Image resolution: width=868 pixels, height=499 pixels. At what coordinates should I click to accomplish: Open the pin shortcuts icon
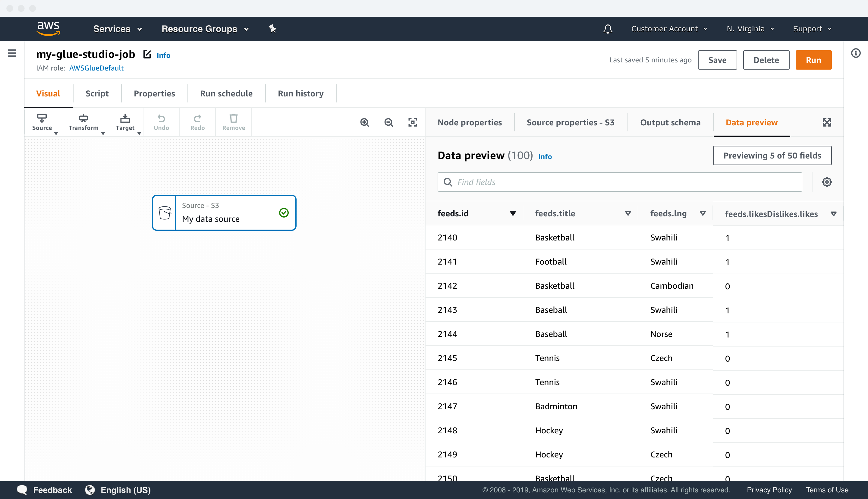272,29
